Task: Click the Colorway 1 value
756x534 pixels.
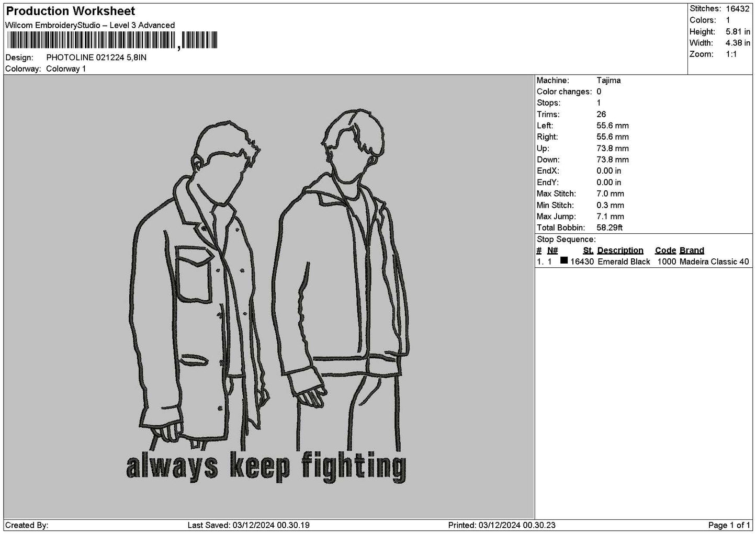Action: click(x=66, y=69)
